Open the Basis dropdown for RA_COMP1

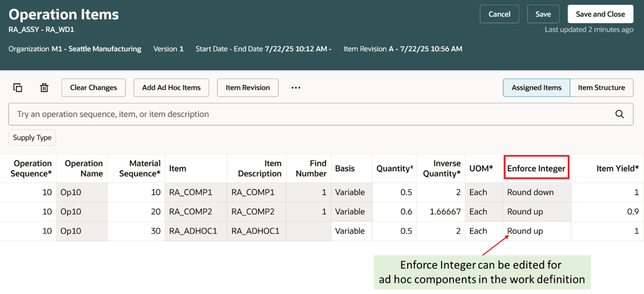[352, 192]
